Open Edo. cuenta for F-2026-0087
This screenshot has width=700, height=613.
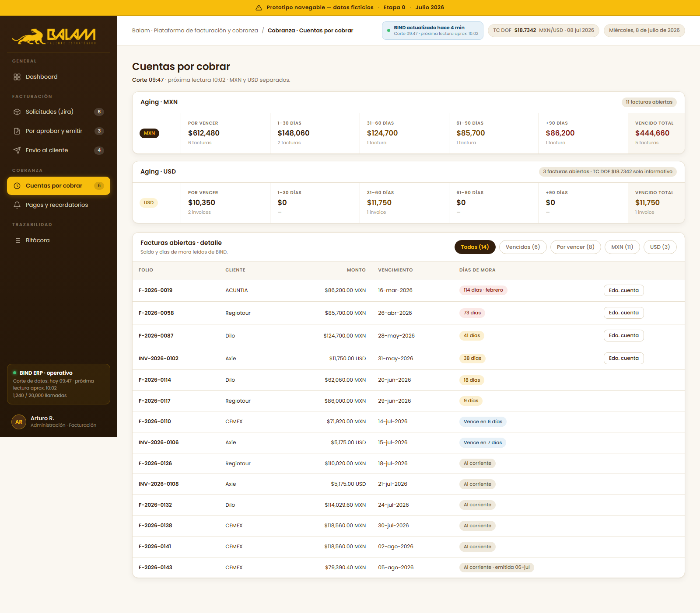pyautogui.click(x=624, y=335)
